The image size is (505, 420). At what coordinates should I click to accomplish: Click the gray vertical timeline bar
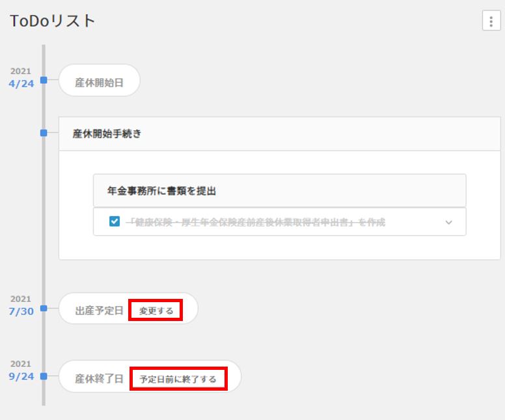tap(44, 195)
